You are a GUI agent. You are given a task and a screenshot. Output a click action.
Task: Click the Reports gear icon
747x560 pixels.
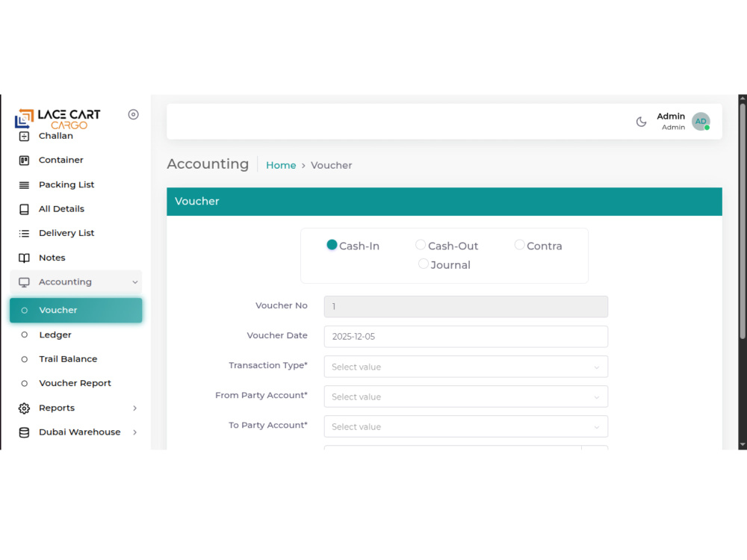tap(25, 408)
